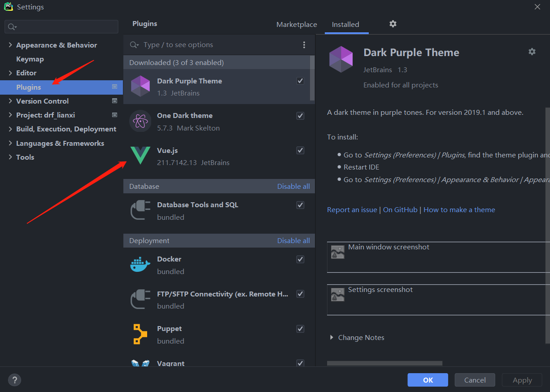Expand the Tools settings node
Viewport: 550px width, 392px height.
tap(10, 157)
